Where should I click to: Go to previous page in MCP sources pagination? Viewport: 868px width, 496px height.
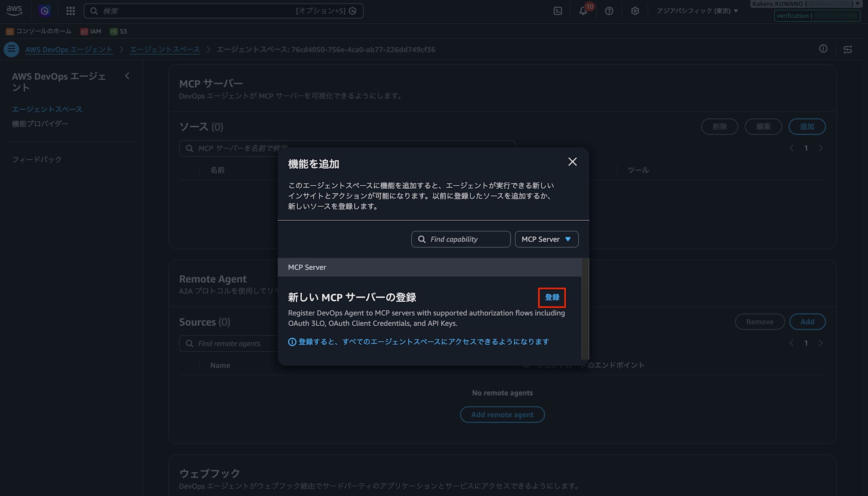pos(792,148)
